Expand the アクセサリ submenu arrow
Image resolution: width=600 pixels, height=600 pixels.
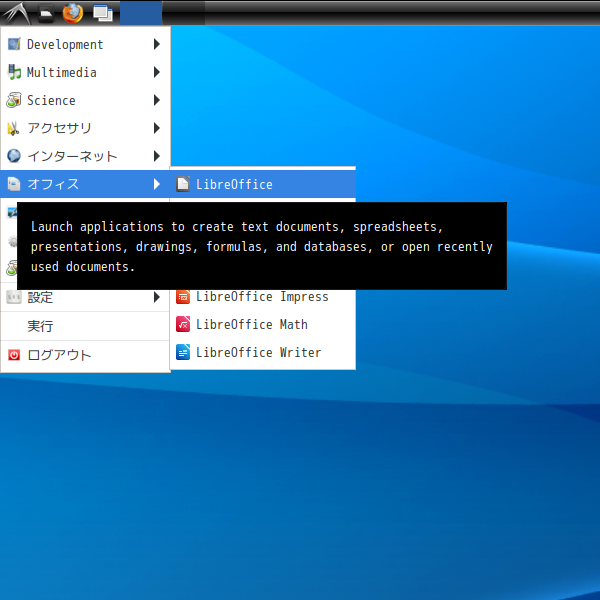(x=157, y=128)
